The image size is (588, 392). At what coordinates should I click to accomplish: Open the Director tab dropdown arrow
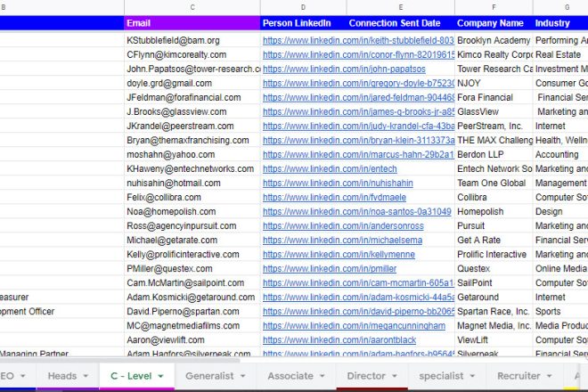point(395,376)
